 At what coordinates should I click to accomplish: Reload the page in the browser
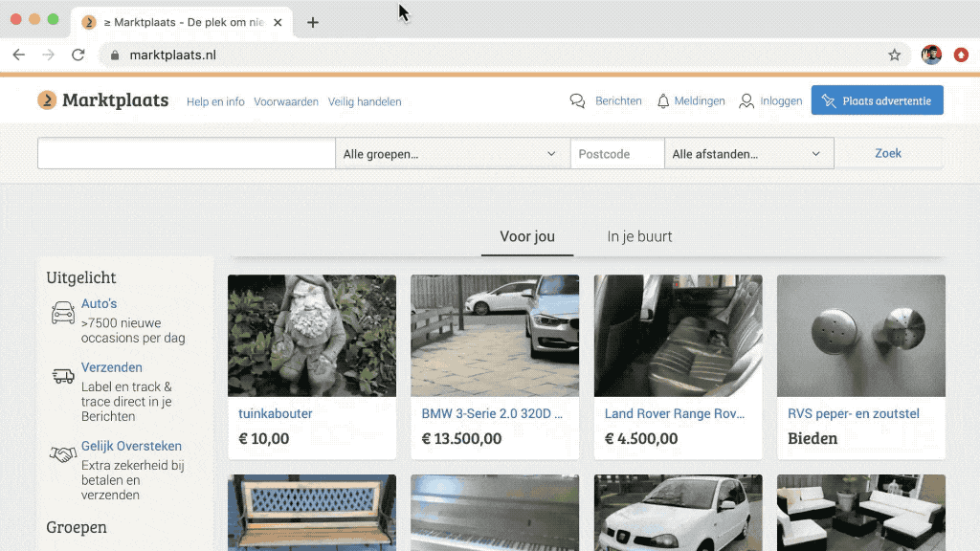tap(78, 55)
